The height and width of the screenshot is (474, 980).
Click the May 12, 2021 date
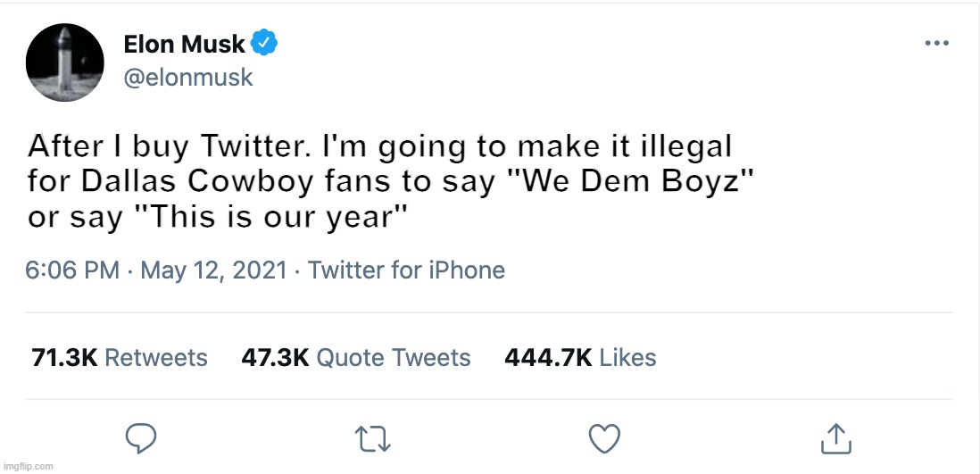pyautogui.click(x=213, y=270)
